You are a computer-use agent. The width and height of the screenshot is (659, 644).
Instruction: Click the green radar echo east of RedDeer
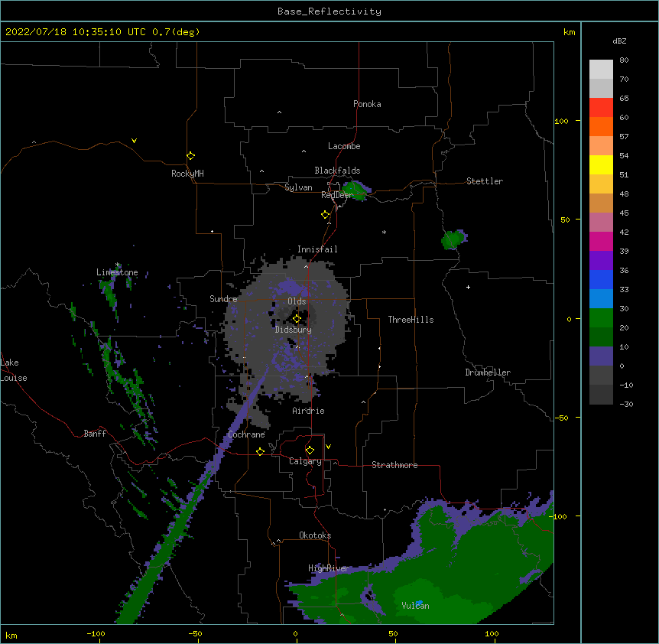(356, 190)
